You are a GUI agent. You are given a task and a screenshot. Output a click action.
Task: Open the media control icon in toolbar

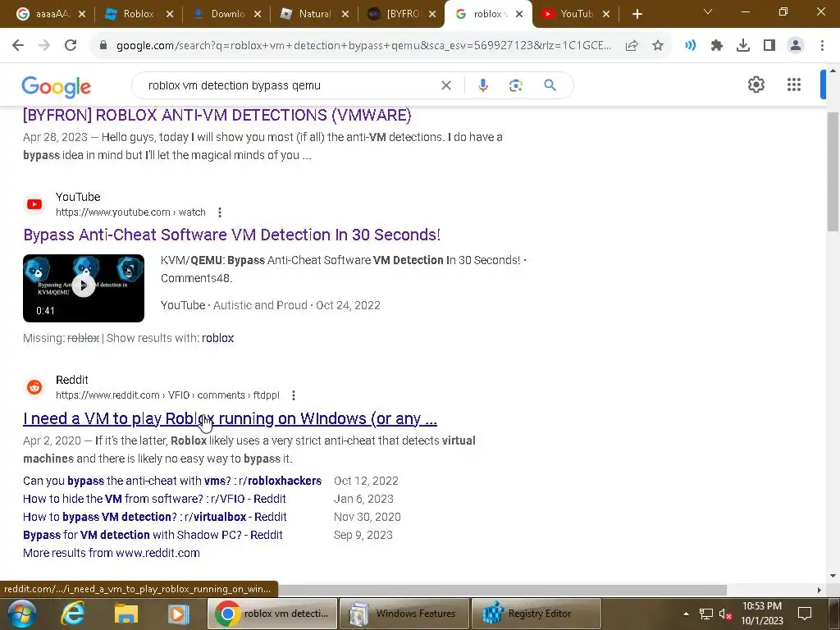(691, 46)
